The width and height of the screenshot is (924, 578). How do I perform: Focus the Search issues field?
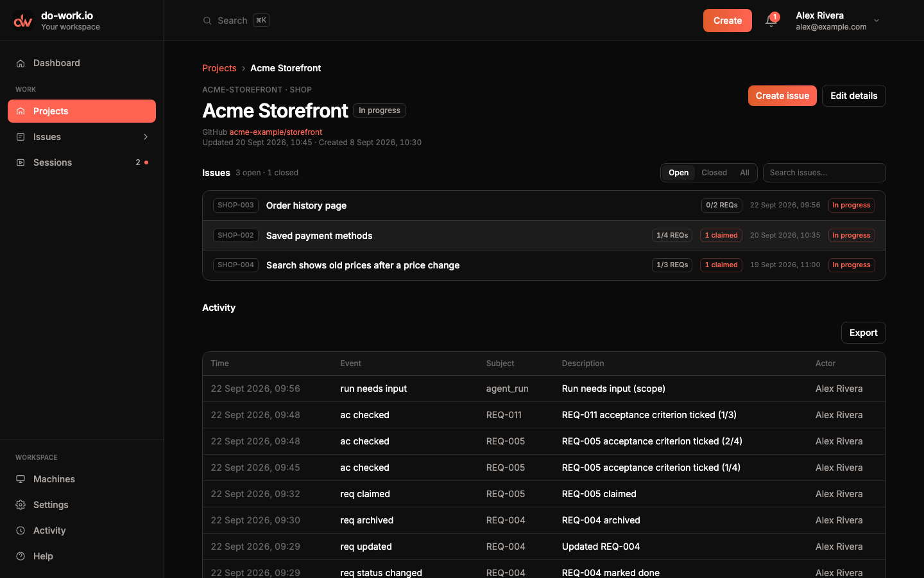[x=825, y=173]
